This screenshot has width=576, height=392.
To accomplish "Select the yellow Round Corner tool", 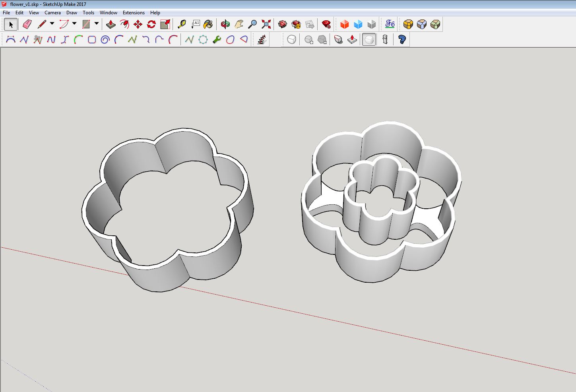I will [x=408, y=25].
